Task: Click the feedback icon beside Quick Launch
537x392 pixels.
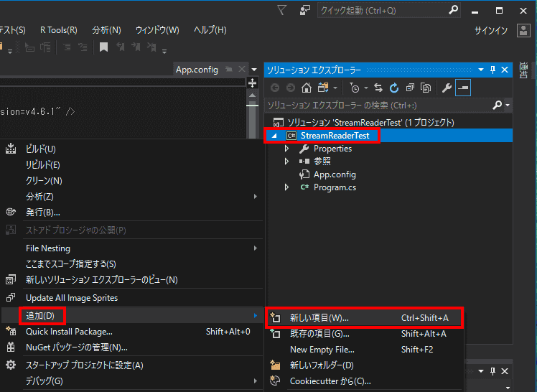Action: (x=304, y=10)
